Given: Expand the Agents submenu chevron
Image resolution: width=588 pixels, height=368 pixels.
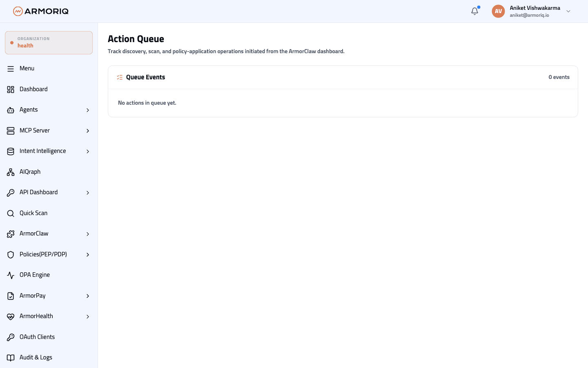Looking at the screenshot, I should 88,110.
